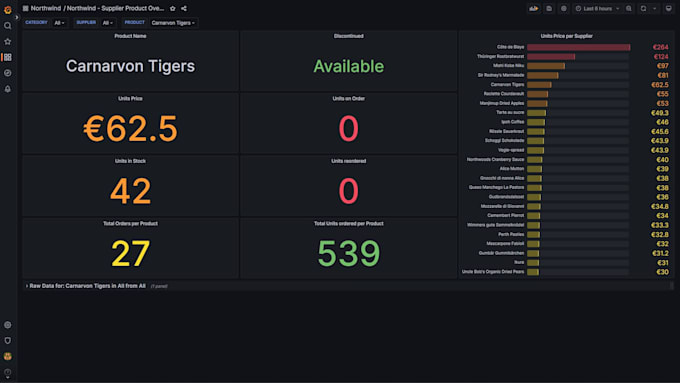Click the Perth Pasties label
This screenshot has width=680, height=383.
tap(511, 234)
